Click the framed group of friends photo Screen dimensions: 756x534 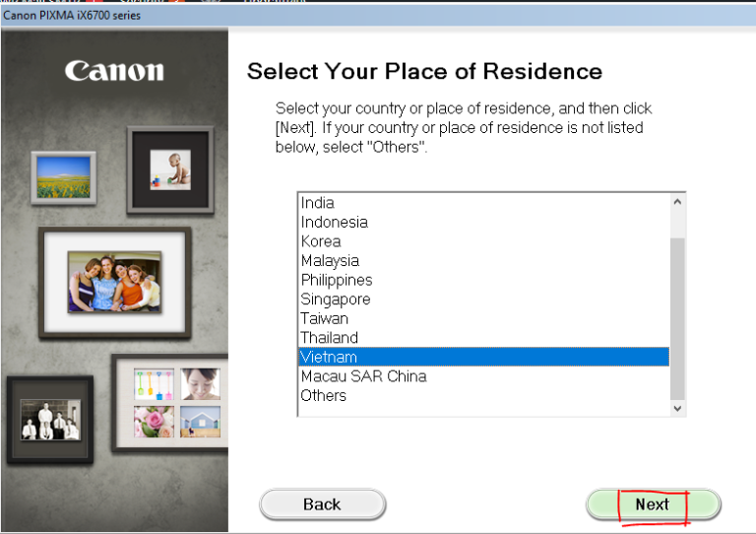(114, 284)
